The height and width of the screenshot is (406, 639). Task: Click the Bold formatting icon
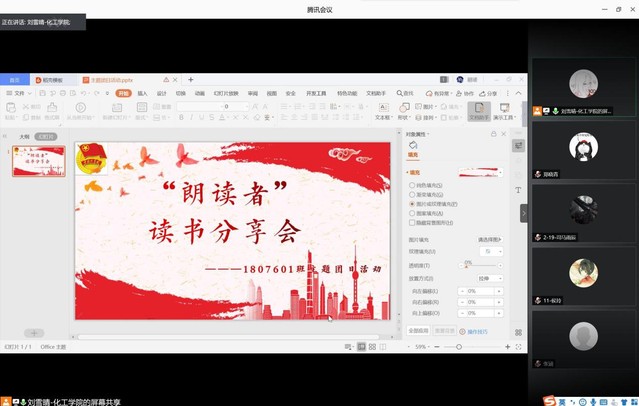point(181,117)
